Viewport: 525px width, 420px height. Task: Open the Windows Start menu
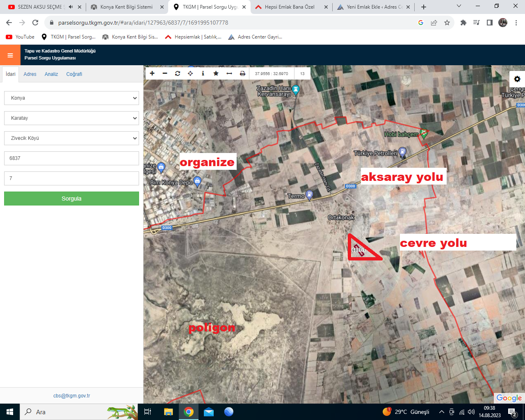[x=10, y=412]
